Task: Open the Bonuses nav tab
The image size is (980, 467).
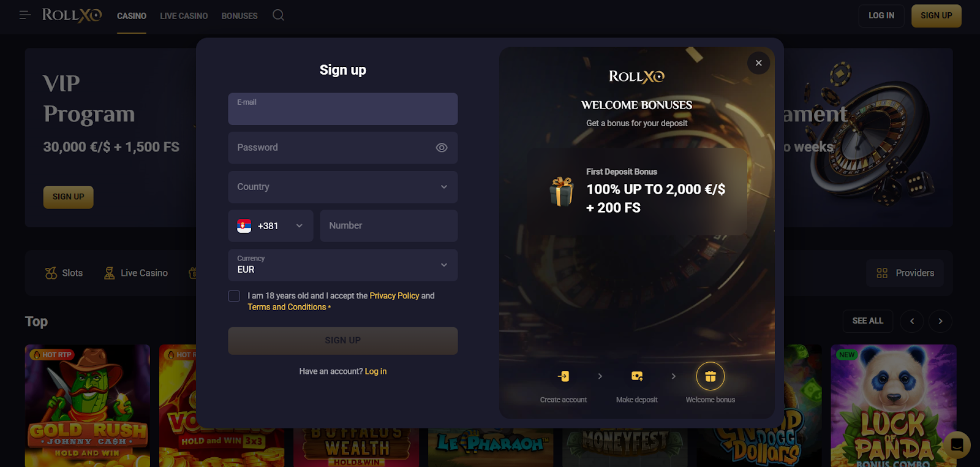Action: pyautogui.click(x=239, y=16)
